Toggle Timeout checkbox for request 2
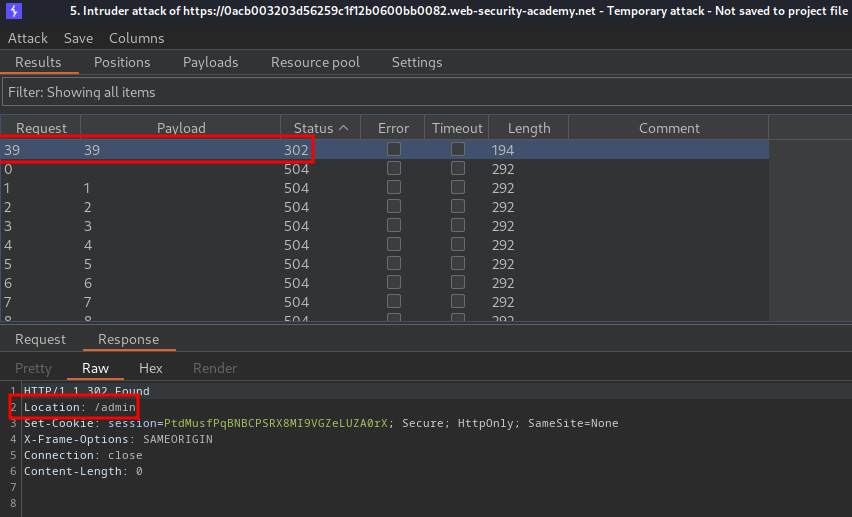This screenshot has width=852, height=517. [x=458, y=206]
